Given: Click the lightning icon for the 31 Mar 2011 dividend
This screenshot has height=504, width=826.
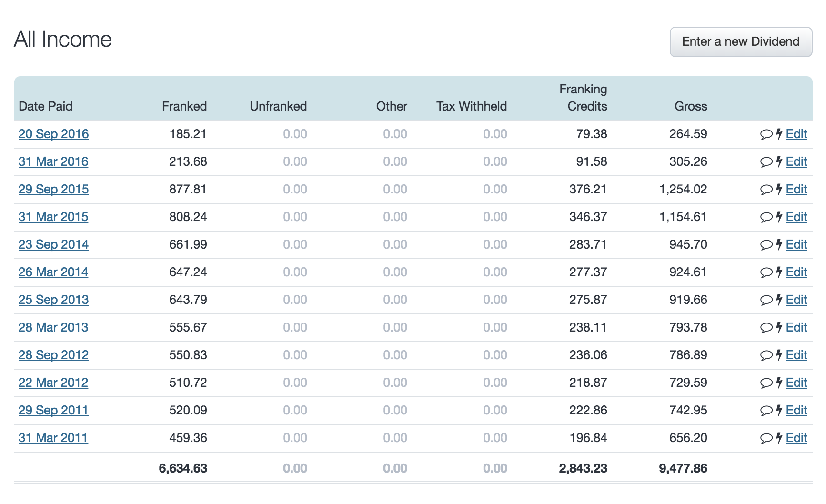Looking at the screenshot, I should tap(780, 437).
